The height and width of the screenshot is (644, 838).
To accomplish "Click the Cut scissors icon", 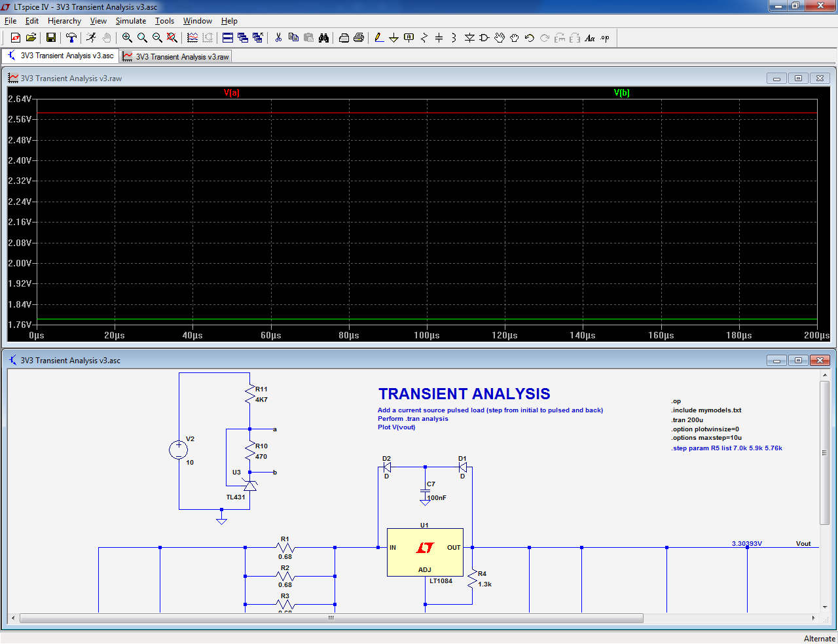I will 278,38.
